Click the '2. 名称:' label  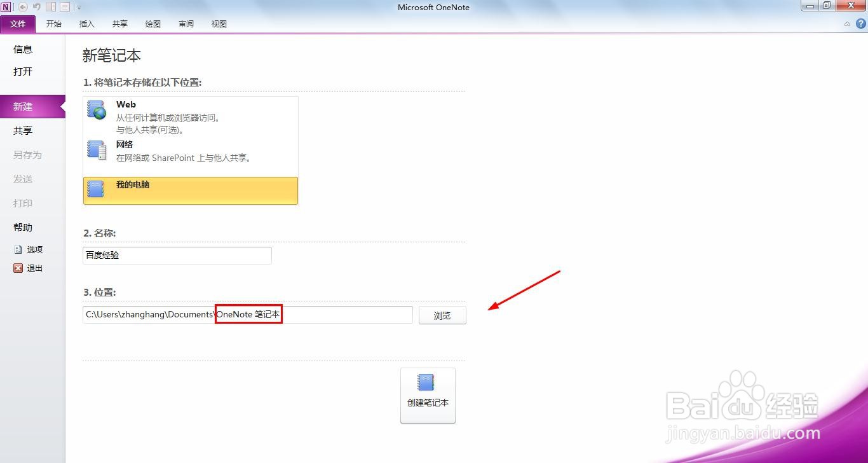[100, 233]
